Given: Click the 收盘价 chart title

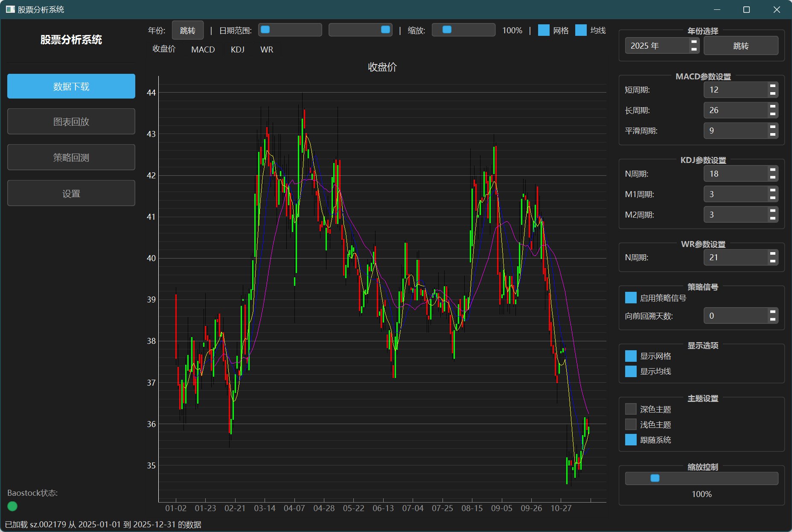Looking at the screenshot, I should point(382,67).
